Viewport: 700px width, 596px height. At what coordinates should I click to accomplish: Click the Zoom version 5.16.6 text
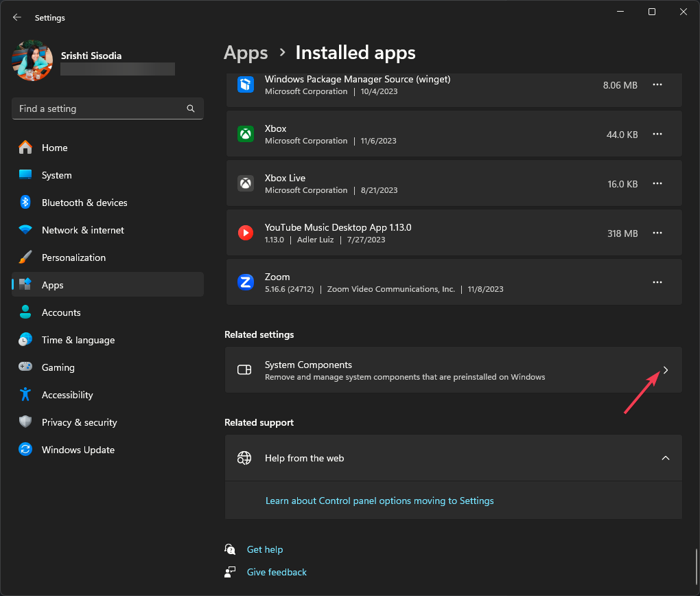click(290, 289)
